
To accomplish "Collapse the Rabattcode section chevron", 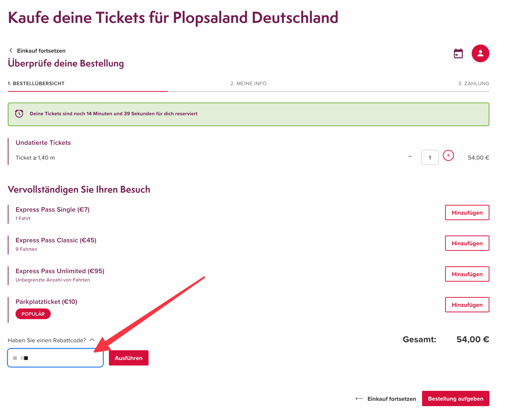I will [92, 340].
